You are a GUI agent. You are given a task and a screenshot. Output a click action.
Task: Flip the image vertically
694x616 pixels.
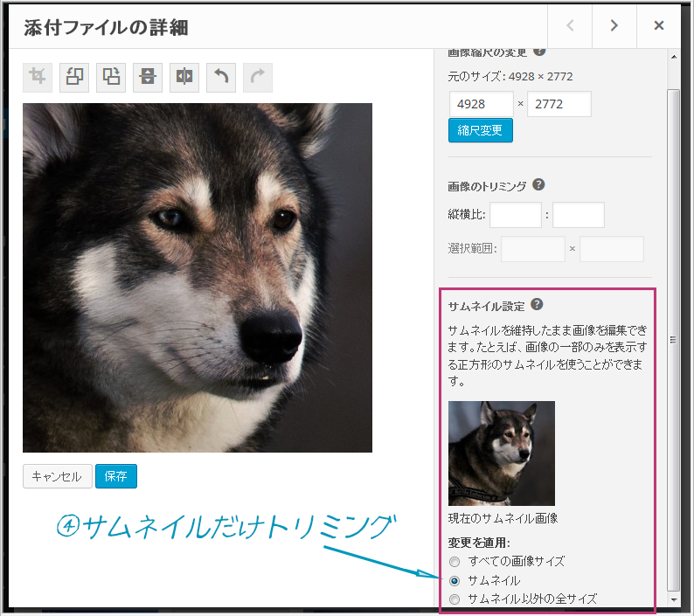coord(148,77)
